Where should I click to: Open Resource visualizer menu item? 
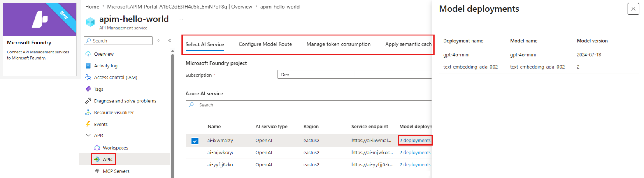114,113
